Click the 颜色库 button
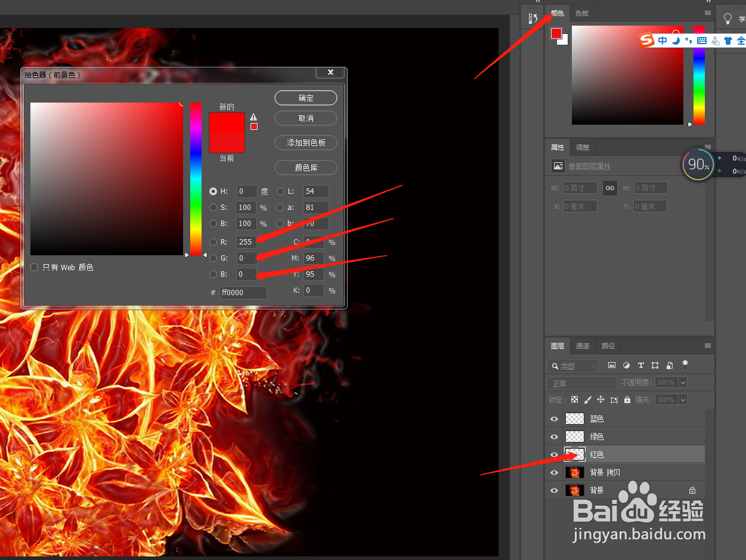Screen dimensions: 746x560 click(306, 168)
